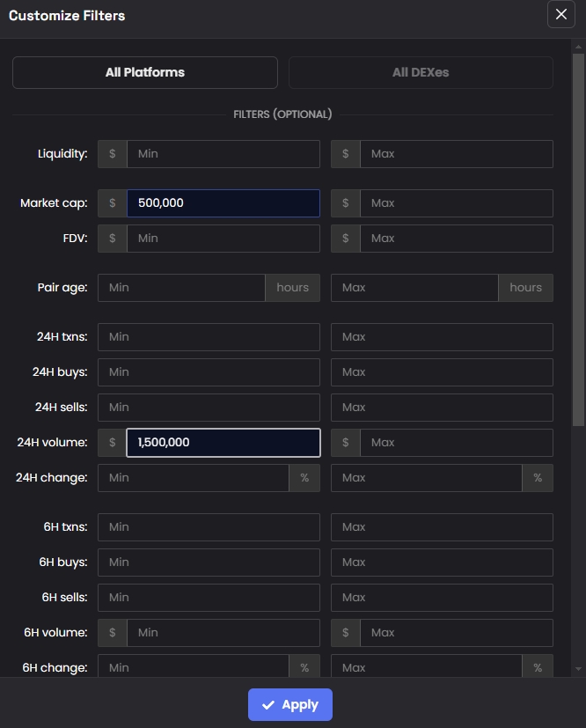Click the 24H buys Max field
Image resolution: width=586 pixels, height=728 pixels.
click(442, 372)
